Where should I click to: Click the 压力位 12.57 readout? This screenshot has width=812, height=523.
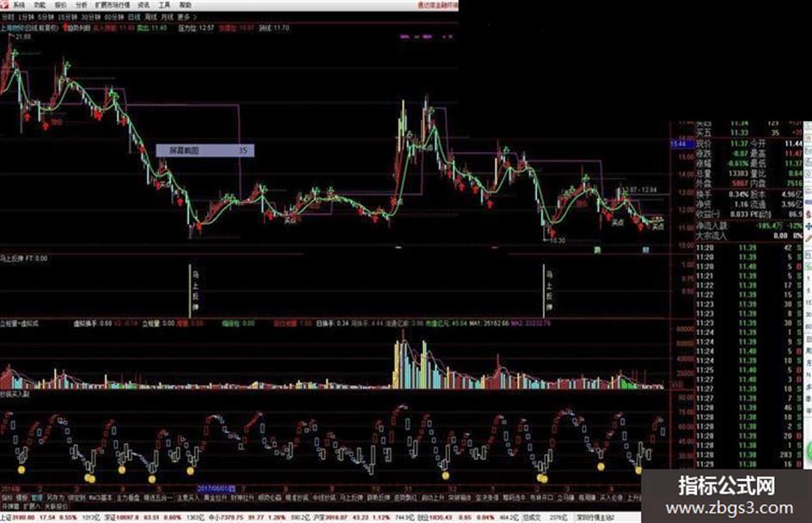(196, 28)
